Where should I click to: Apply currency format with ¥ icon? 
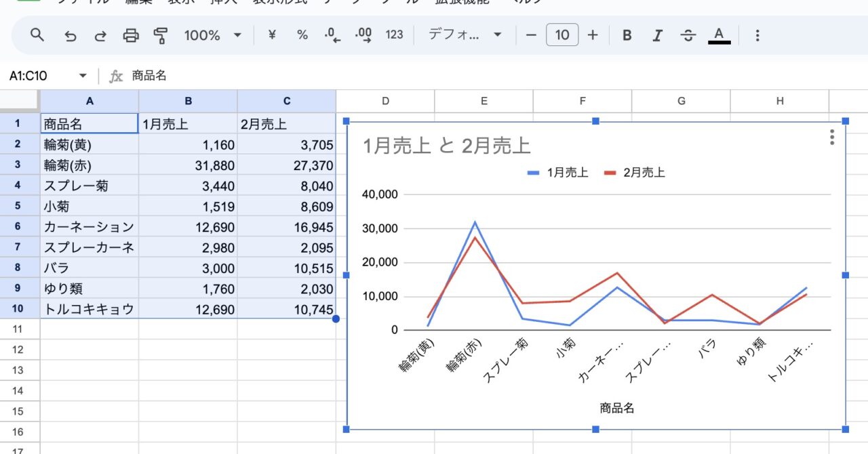pyautogui.click(x=272, y=35)
